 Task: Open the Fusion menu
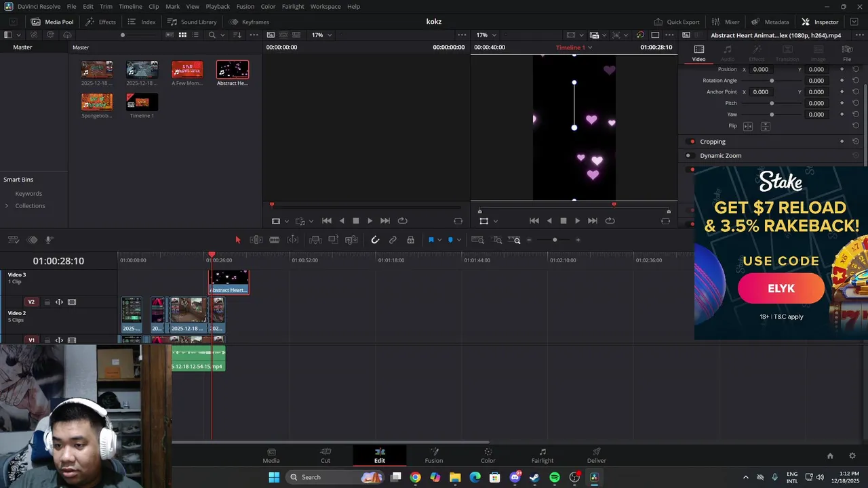point(245,6)
